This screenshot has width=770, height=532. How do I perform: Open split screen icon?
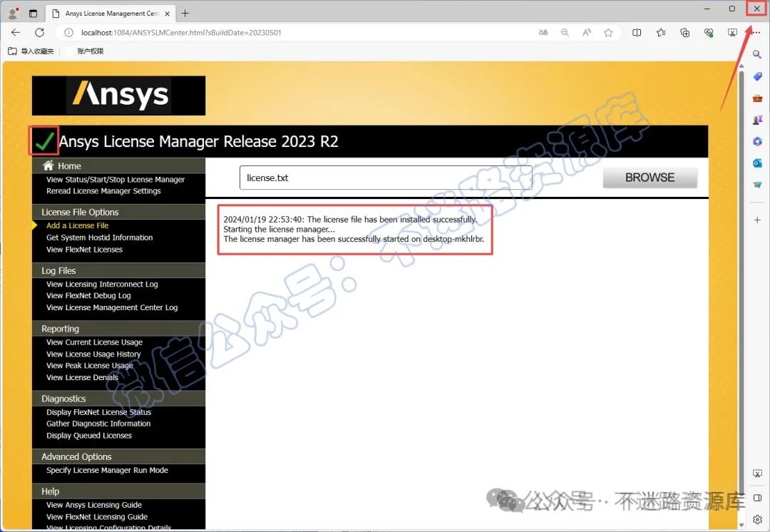(x=637, y=32)
